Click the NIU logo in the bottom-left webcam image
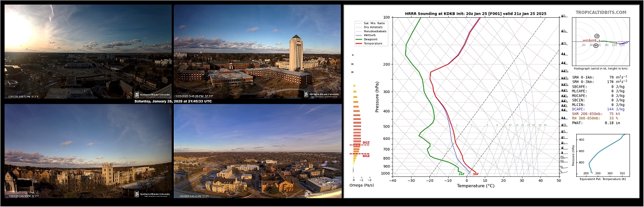This screenshot has height=207, width=644. click(152, 194)
